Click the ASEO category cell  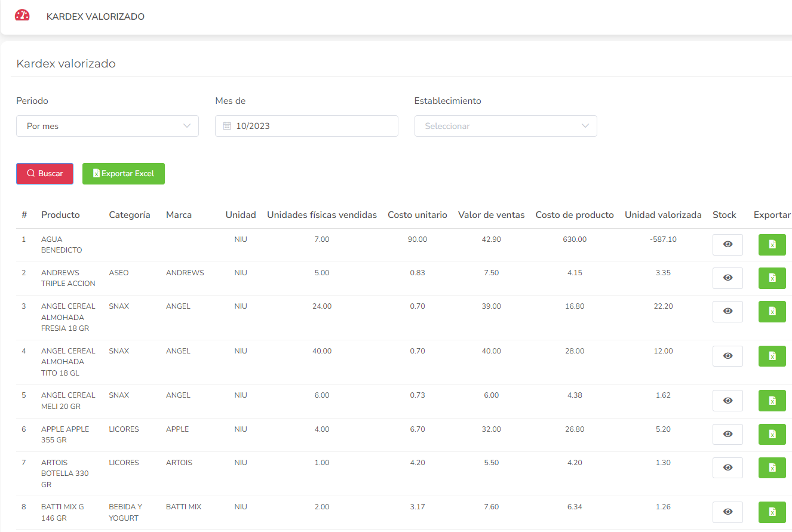pos(118,273)
